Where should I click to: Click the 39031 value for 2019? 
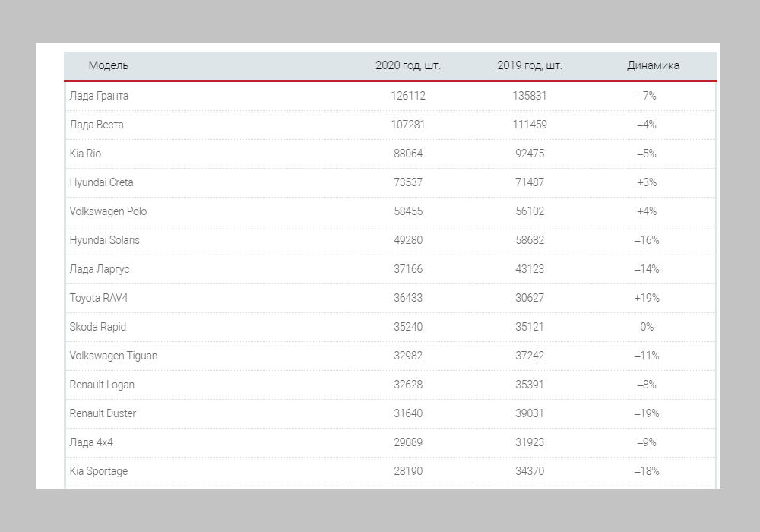click(530, 413)
